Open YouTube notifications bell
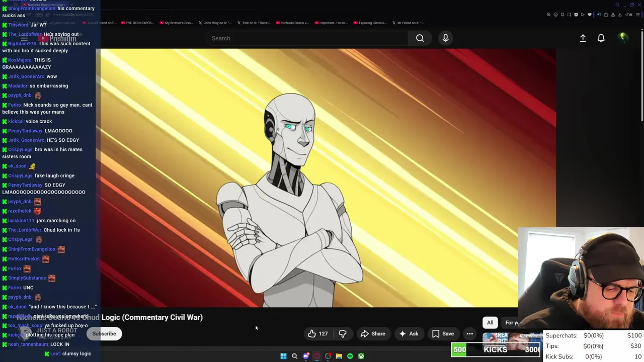The width and height of the screenshot is (644, 362). point(601,38)
